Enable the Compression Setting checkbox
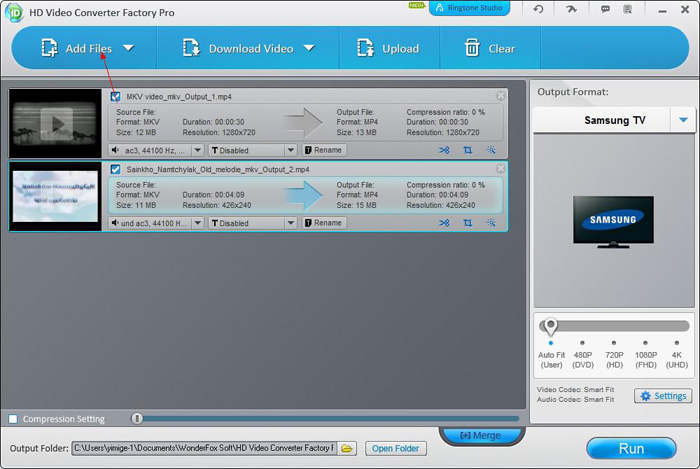 pos(13,419)
